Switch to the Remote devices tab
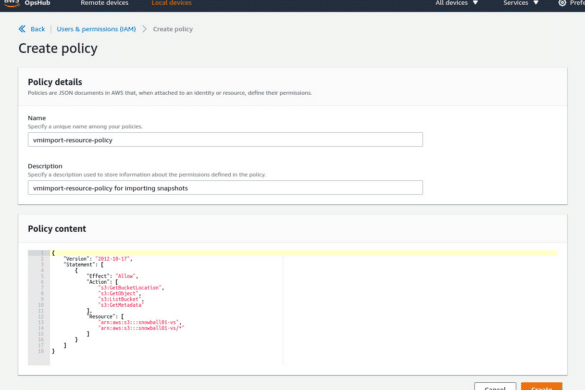 [104, 3]
